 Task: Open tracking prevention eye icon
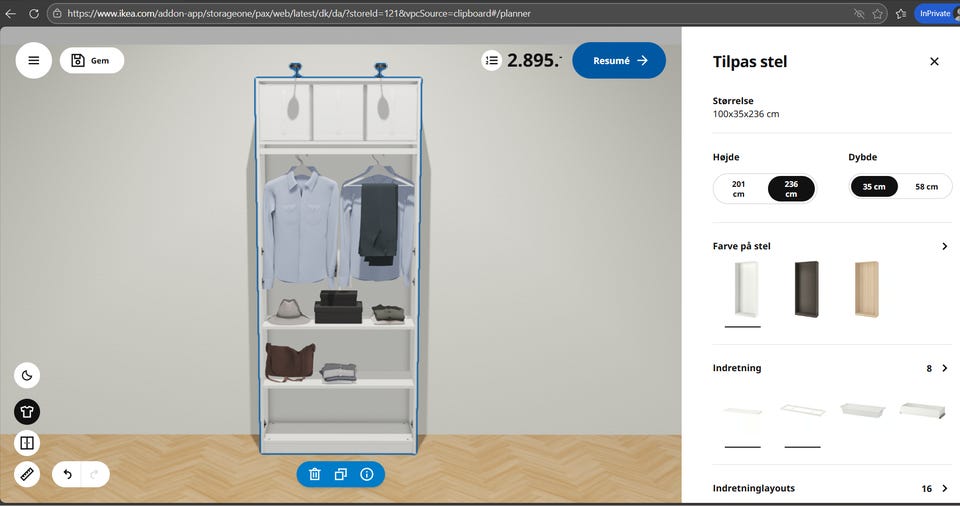[859, 13]
